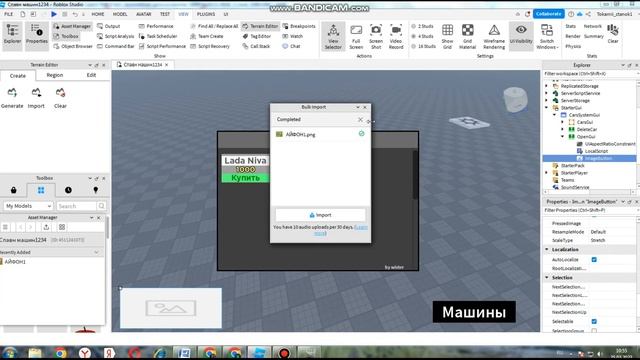Open the Breakpoints window
The height and width of the screenshot is (360, 640).
tap(299, 26)
